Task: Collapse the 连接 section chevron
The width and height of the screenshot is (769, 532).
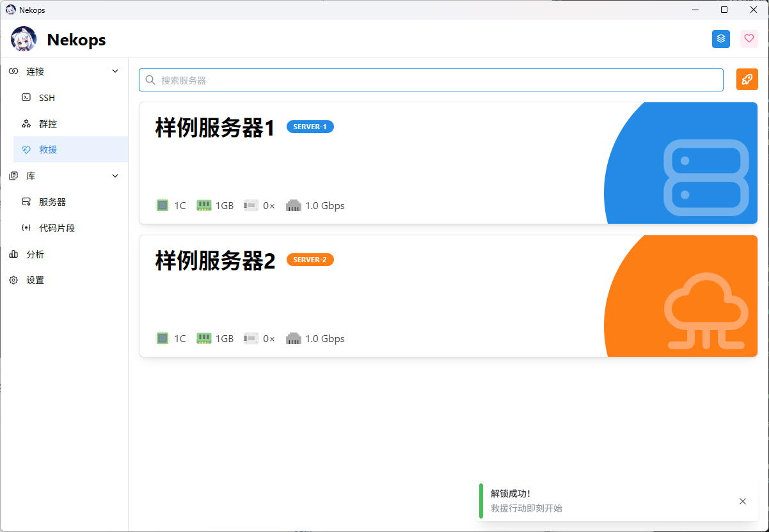Action: point(115,72)
